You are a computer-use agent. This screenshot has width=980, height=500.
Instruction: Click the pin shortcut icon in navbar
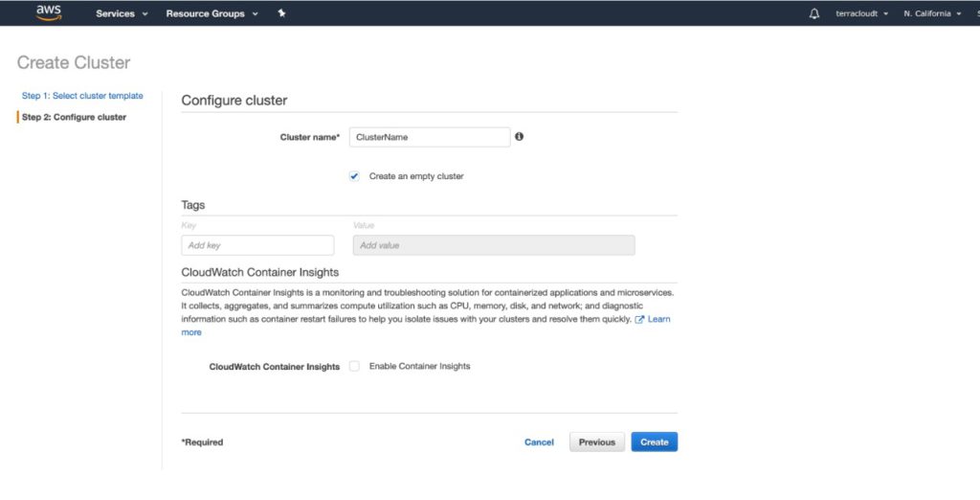[x=281, y=13]
